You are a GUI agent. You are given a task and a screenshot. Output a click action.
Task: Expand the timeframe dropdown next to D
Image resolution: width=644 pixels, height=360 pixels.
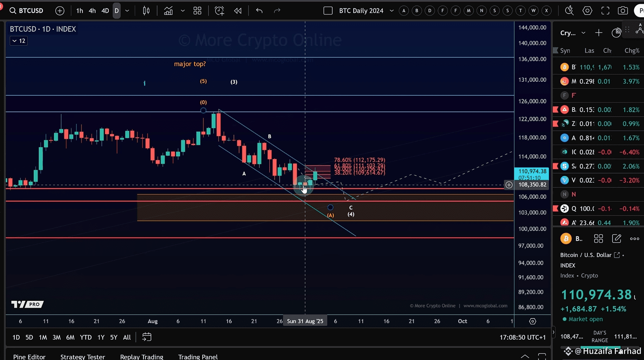click(127, 10)
